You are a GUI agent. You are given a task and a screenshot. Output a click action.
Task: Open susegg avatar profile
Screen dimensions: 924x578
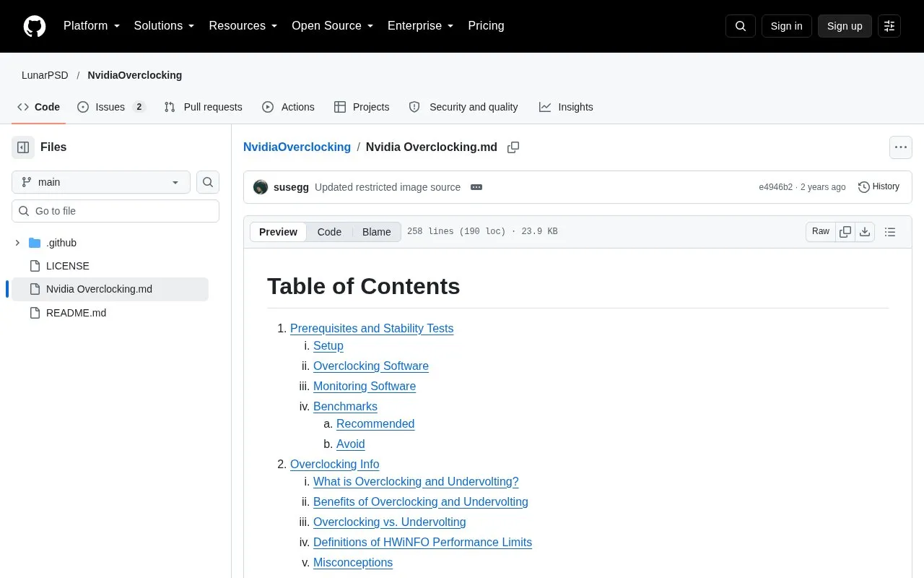[261, 187]
